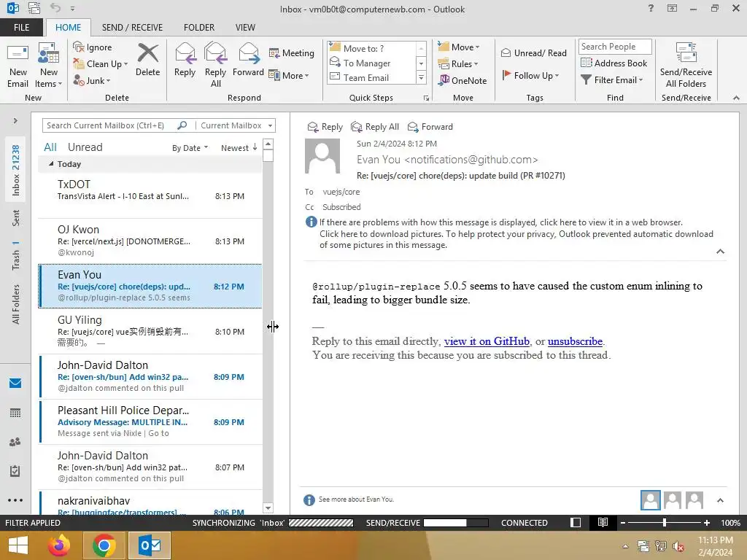747x560 pixels.
Task: Switch to the FOLDER tab
Action: [199, 27]
